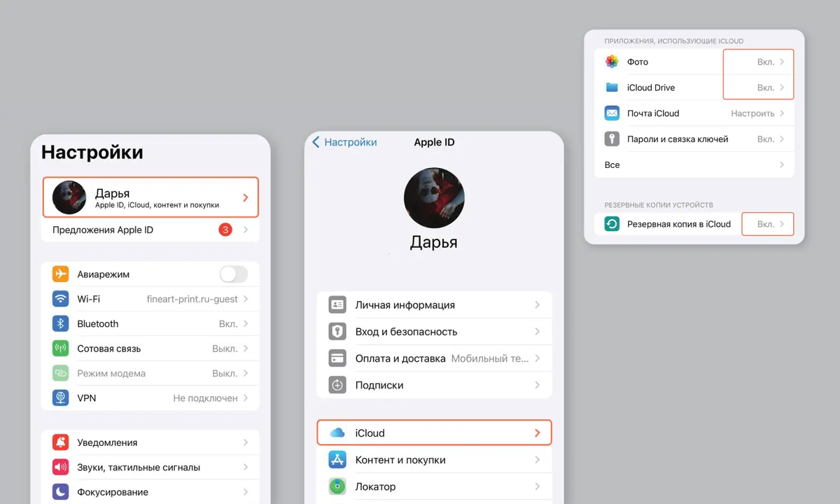Open iCloud Drive Вкл. chevron
The image size is (840, 504).
pos(782,87)
